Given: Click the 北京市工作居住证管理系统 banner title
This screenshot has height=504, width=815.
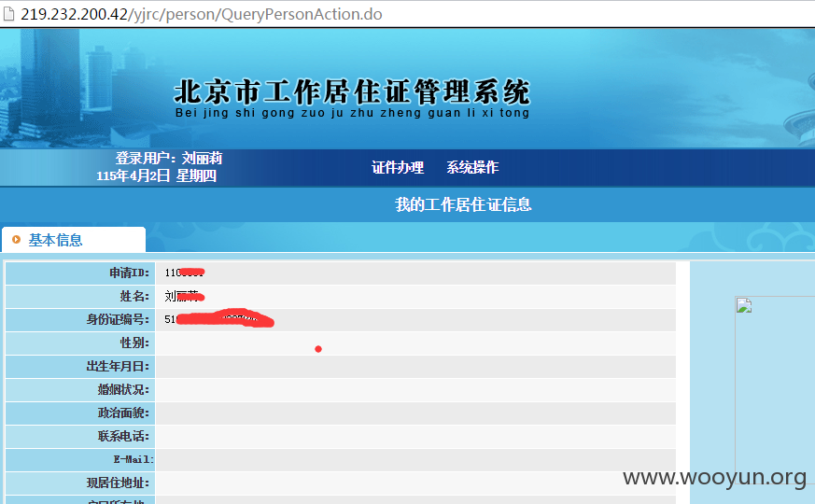Looking at the screenshot, I should tap(352, 91).
